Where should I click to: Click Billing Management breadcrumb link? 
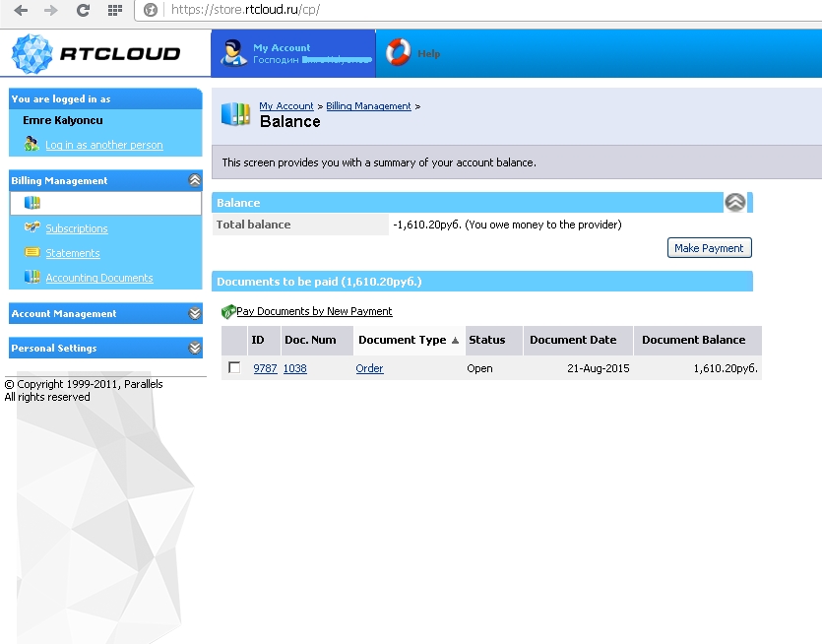(x=368, y=106)
